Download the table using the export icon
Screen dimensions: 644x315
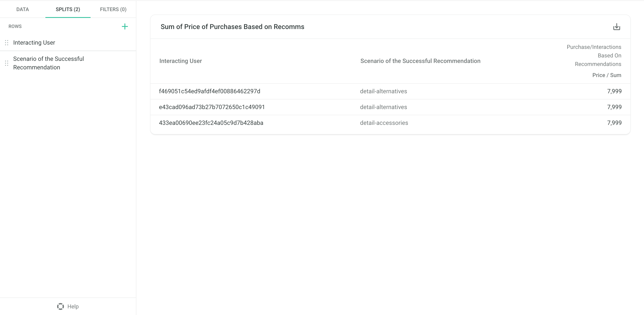617,27
